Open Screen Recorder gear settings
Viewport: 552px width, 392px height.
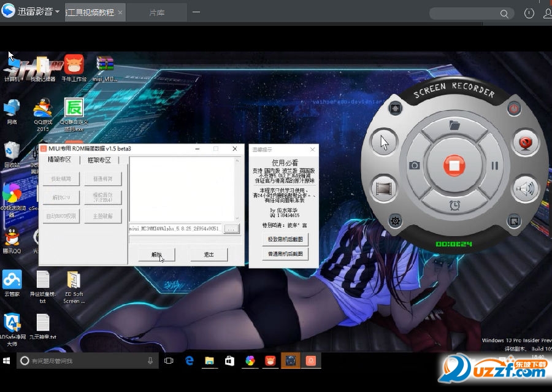click(395, 221)
